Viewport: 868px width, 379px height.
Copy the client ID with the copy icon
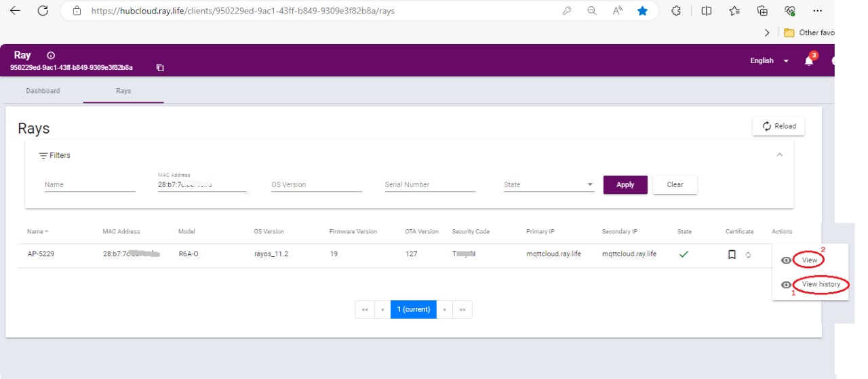coord(160,68)
